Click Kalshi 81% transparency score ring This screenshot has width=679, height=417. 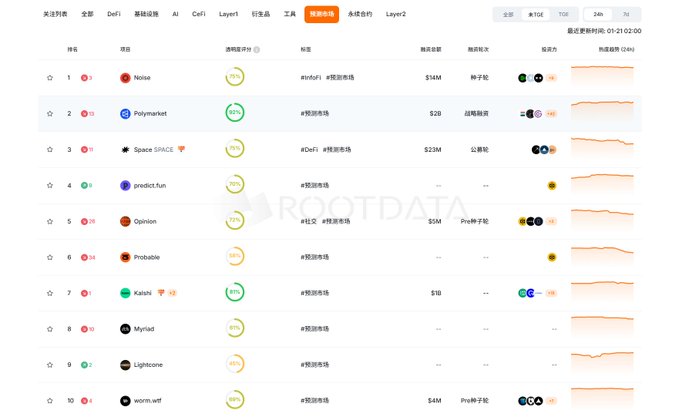235,292
